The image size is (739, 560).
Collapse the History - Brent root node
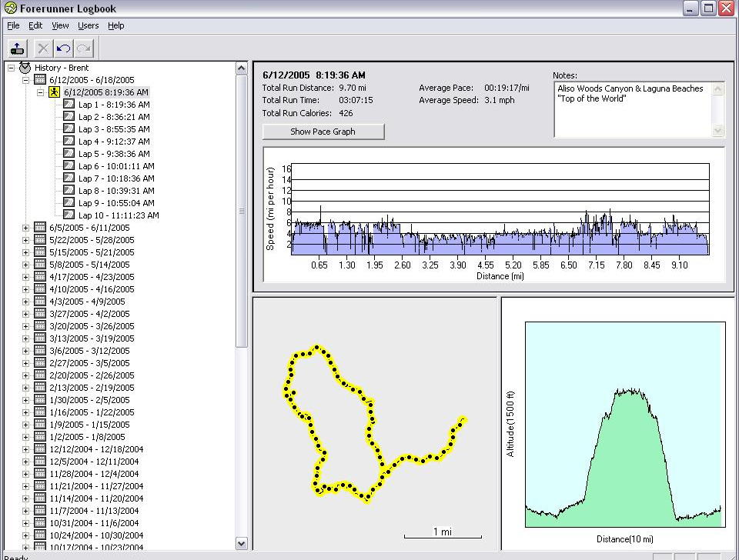point(12,68)
